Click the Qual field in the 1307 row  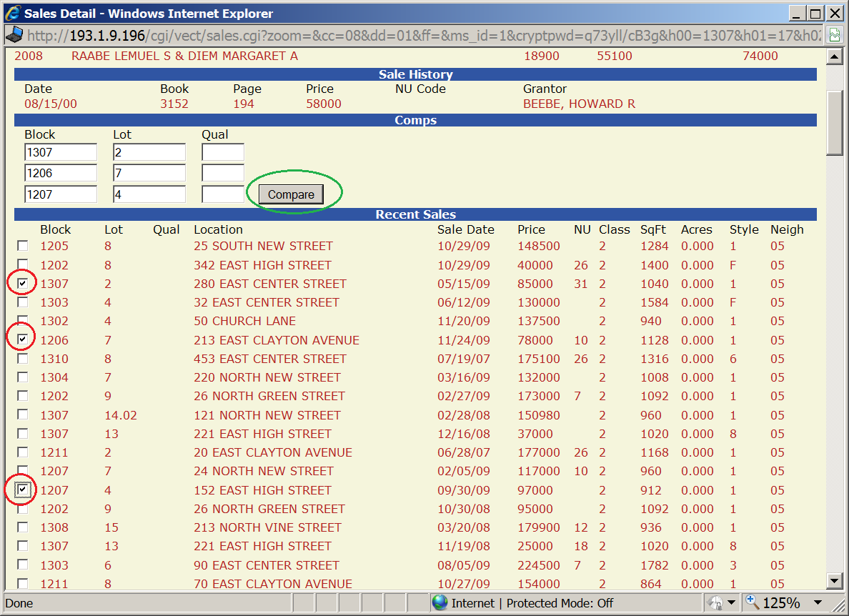(x=223, y=152)
